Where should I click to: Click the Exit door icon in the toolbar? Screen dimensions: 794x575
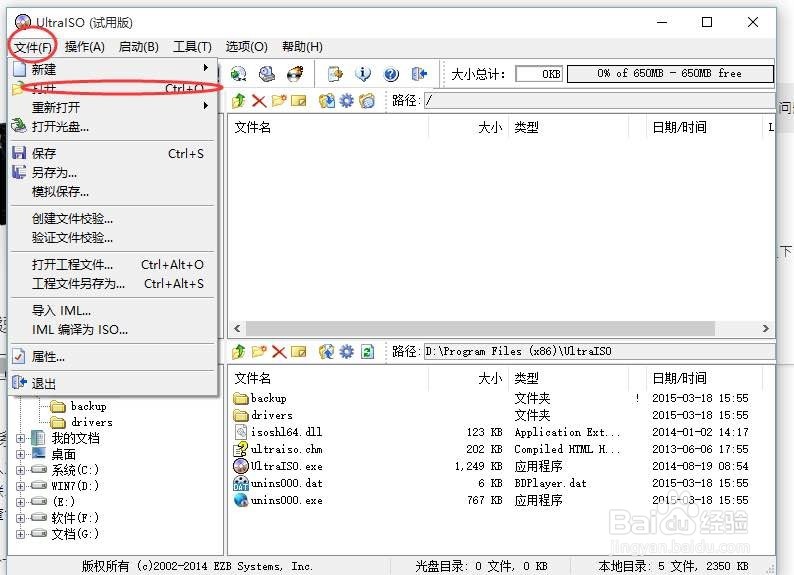(x=419, y=74)
